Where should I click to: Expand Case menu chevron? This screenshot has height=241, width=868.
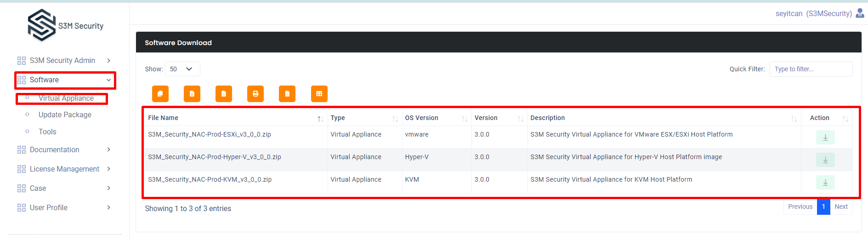tap(109, 188)
